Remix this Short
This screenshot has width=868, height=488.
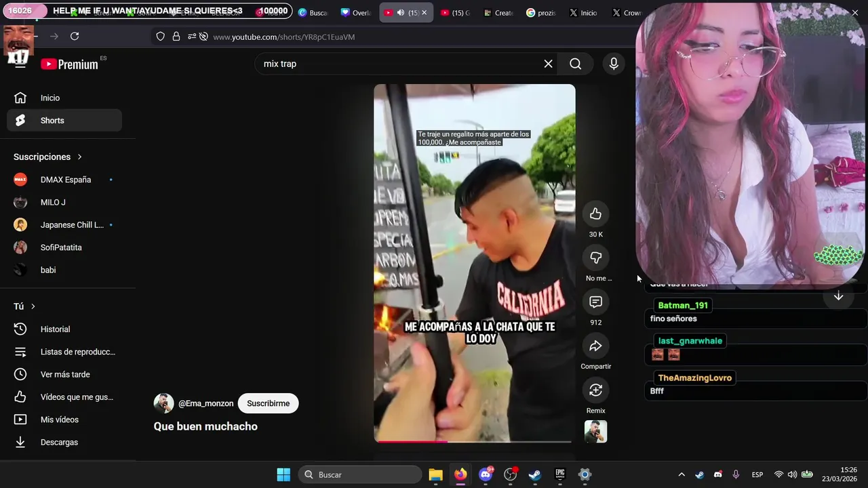(x=595, y=390)
